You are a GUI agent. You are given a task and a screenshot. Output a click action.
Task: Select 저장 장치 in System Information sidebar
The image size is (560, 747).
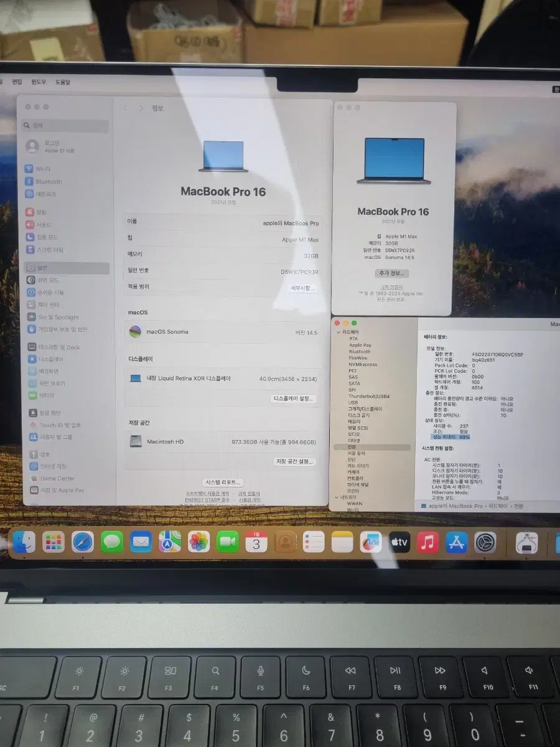(357, 453)
